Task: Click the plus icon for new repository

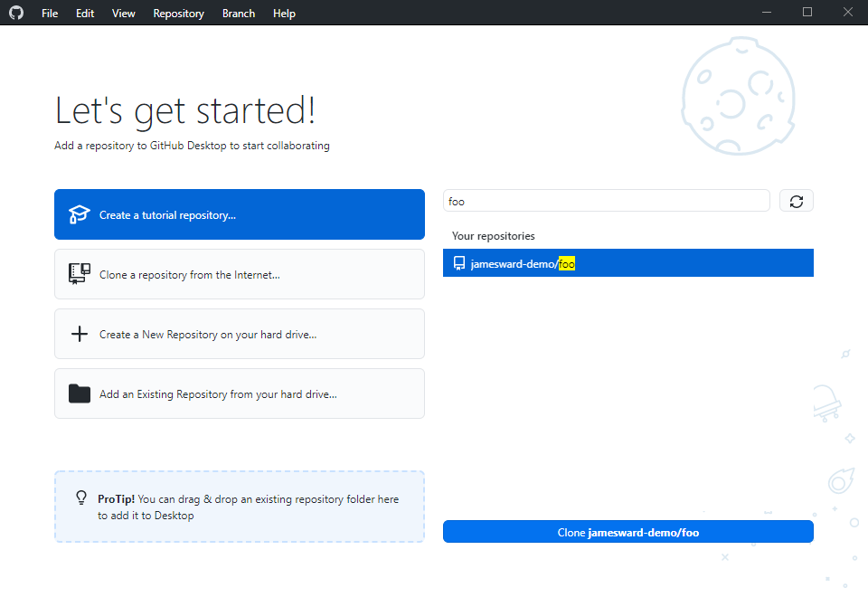Action: 80,334
